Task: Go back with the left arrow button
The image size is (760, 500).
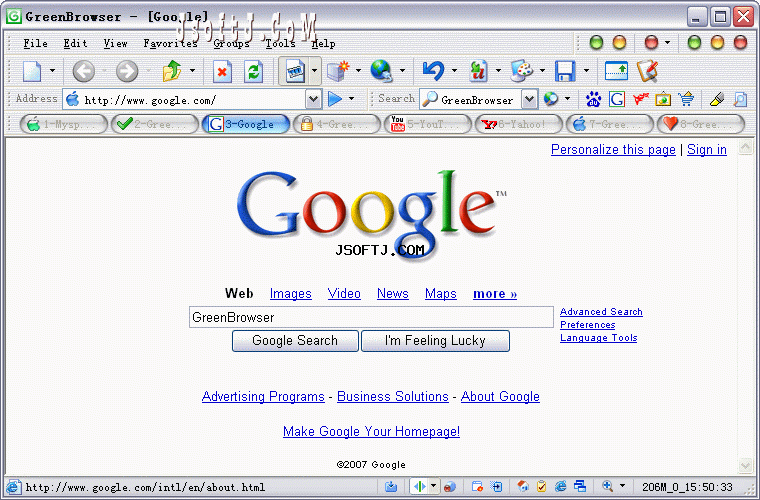Action: 83,72
